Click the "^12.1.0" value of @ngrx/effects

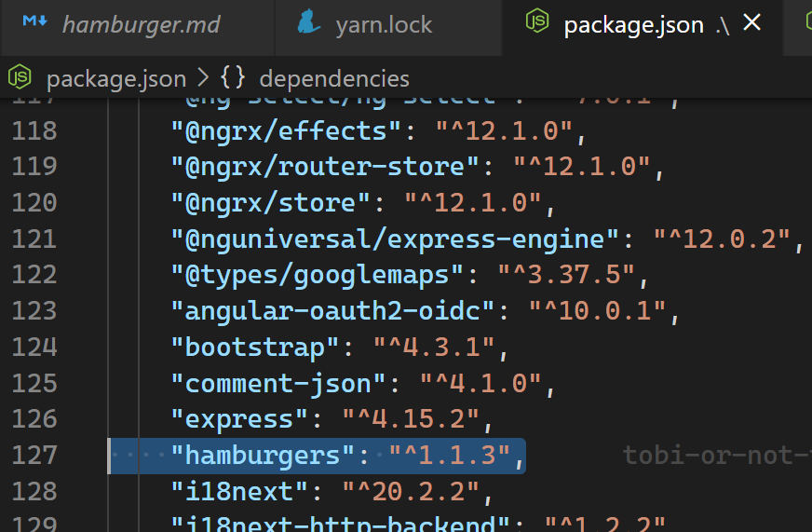(x=504, y=131)
